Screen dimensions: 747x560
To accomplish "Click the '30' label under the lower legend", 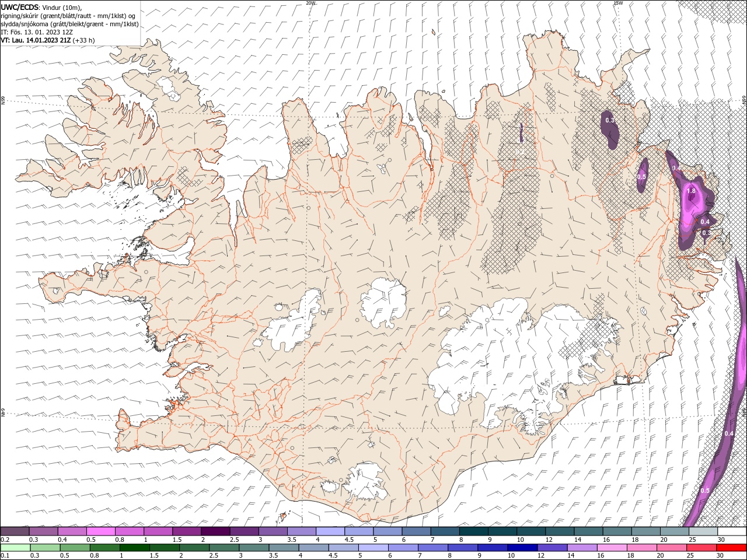I will [x=721, y=556].
